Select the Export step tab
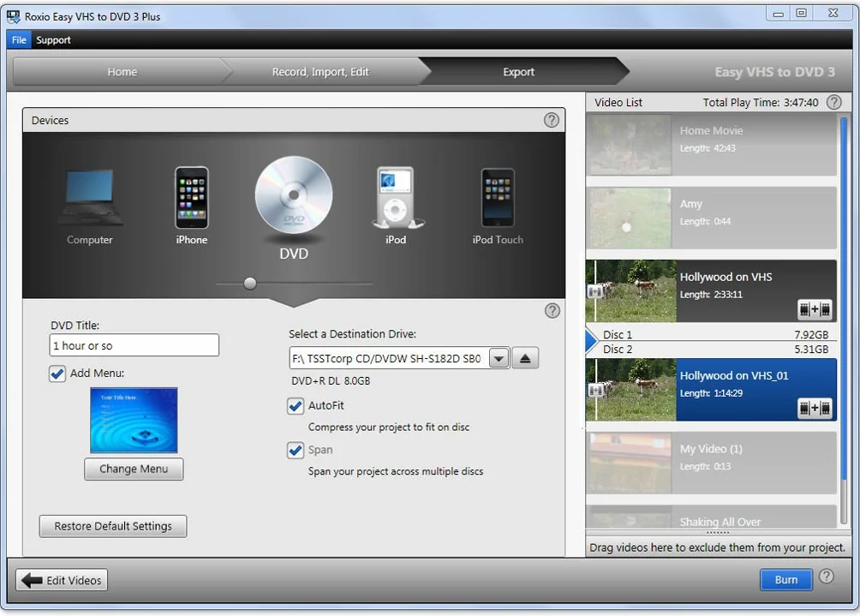The image size is (860, 616). tap(518, 72)
